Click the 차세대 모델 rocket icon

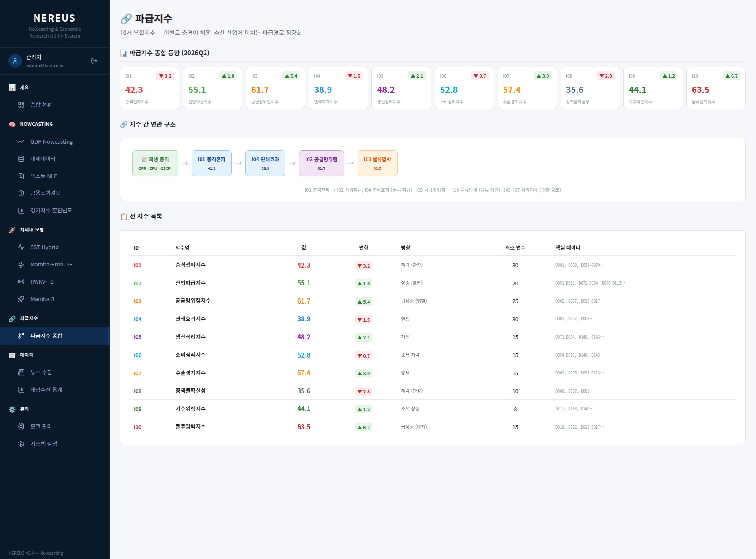pyautogui.click(x=12, y=230)
